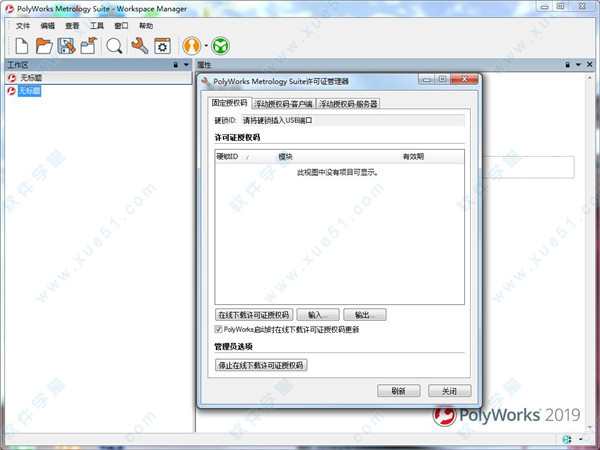This screenshot has height=450, width=600.
Task: Open dropdown arrow beside orange Inspector icon
Action: [x=206, y=46]
